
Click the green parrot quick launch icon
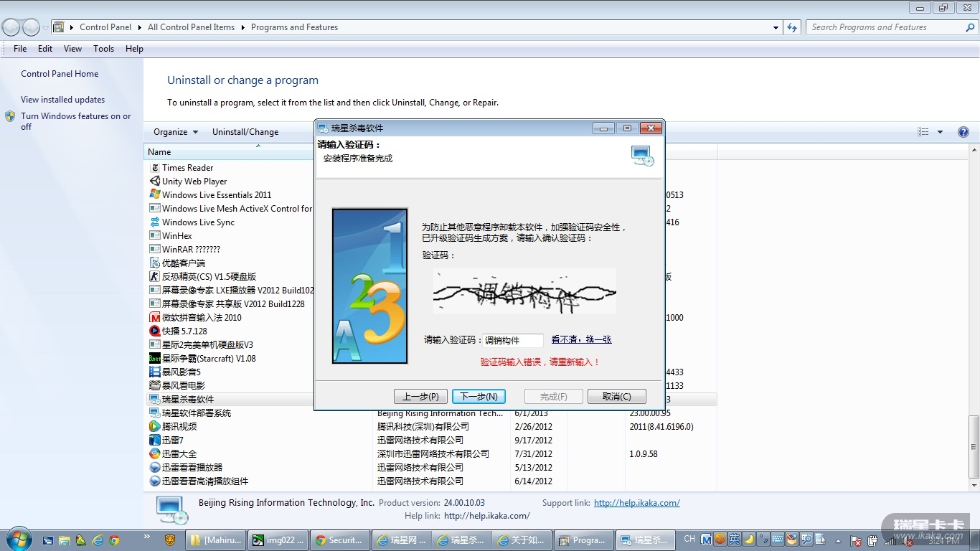pos(81,540)
